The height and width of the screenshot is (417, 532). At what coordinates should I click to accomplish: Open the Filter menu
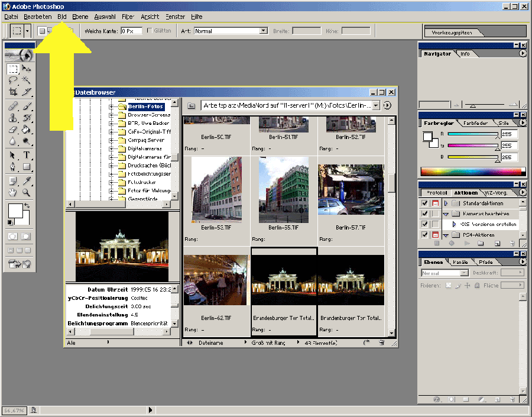click(128, 17)
